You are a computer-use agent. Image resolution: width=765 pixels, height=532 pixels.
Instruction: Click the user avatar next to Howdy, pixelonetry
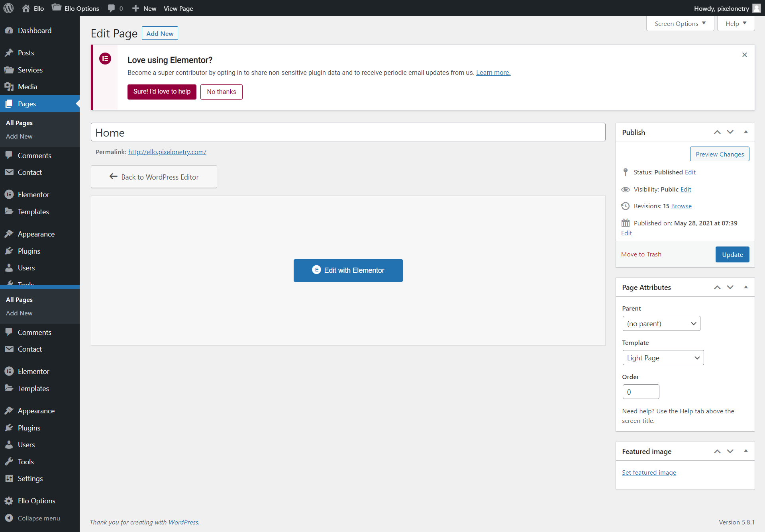click(x=756, y=8)
